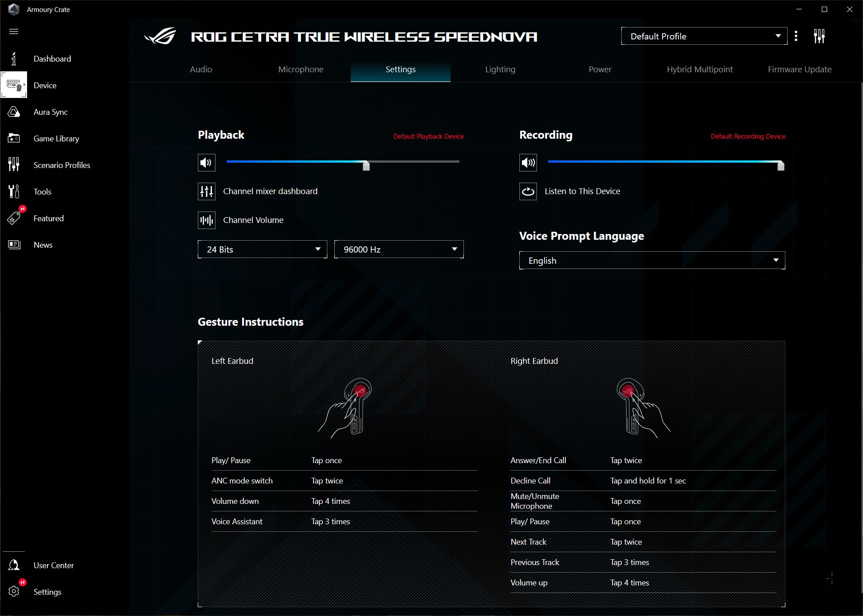Click the ROG logo in header
This screenshot has width=863, height=616.
161,36
